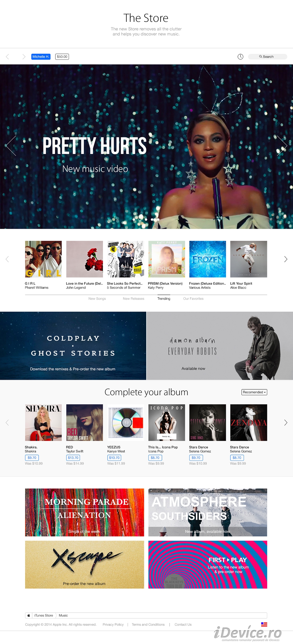Open the $50.00 account balance
This screenshot has width=293, height=644.
pyautogui.click(x=62, y=56)
